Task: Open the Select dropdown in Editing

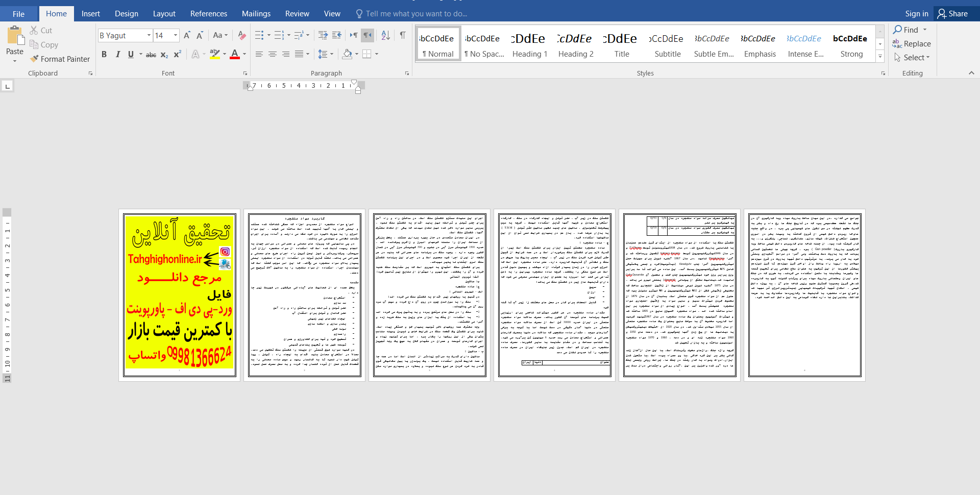Action: click(912, 58)
